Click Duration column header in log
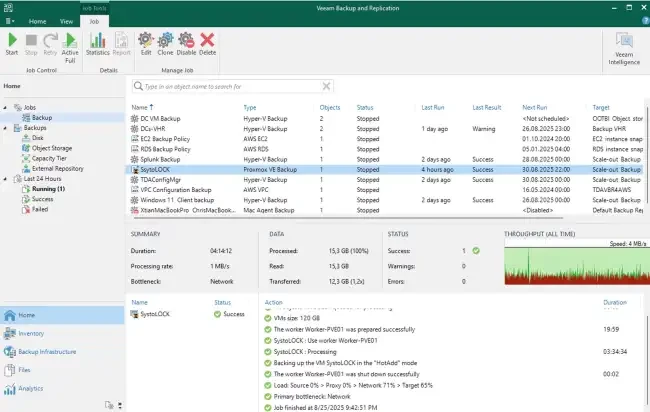Viewport: 650px width, 412px height. click(615, 303)
